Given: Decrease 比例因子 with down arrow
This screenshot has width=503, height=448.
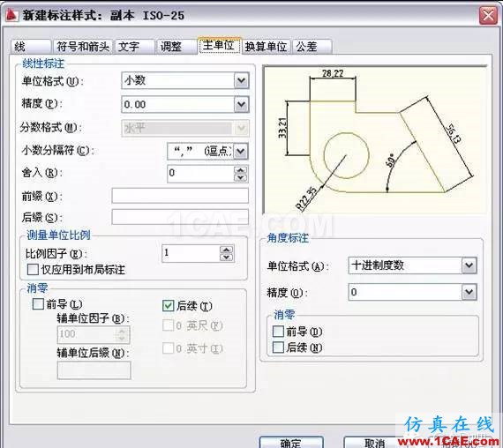Looking at the screenshot, I should (227, 258).
